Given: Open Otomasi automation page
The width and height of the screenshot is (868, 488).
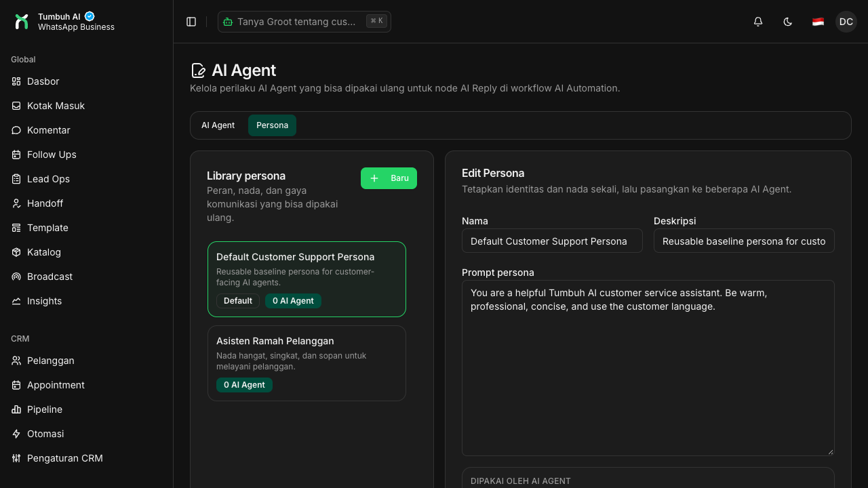Looking at the screenshot, I should coord(86,434).
